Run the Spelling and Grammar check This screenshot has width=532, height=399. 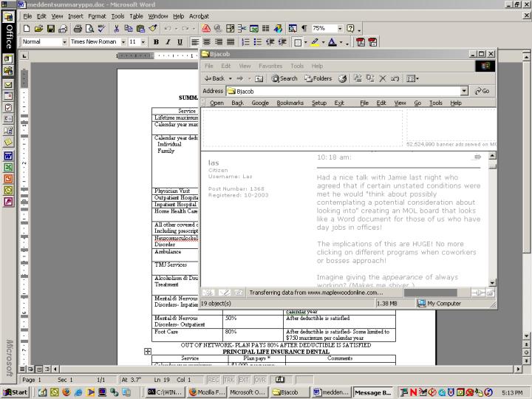[101, 29]
